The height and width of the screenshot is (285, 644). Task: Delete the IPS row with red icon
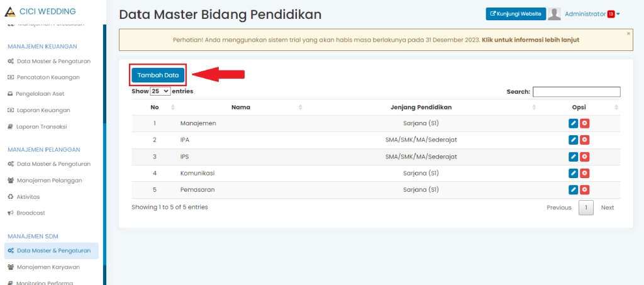pos(585,157)
